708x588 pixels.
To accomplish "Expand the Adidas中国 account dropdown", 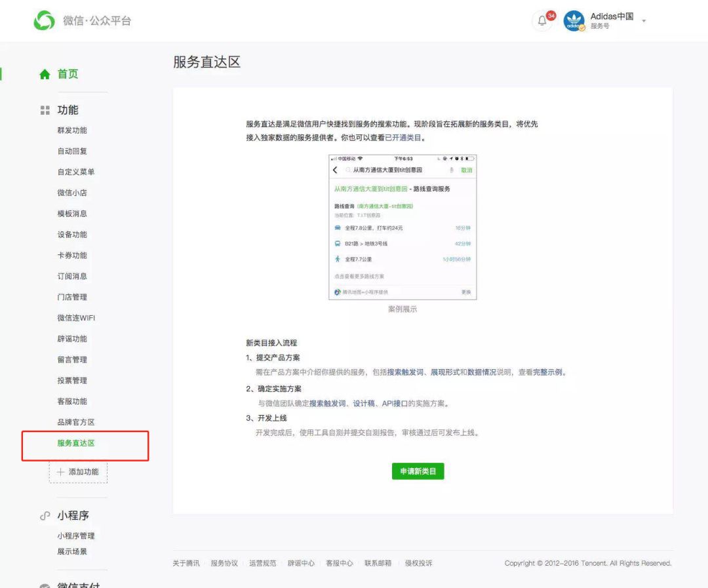I will [x=643, y=21].
